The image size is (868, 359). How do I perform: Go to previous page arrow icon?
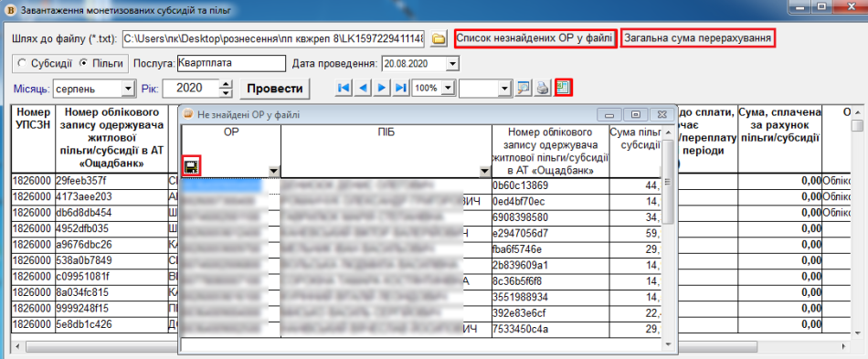(x=363, y=88)
